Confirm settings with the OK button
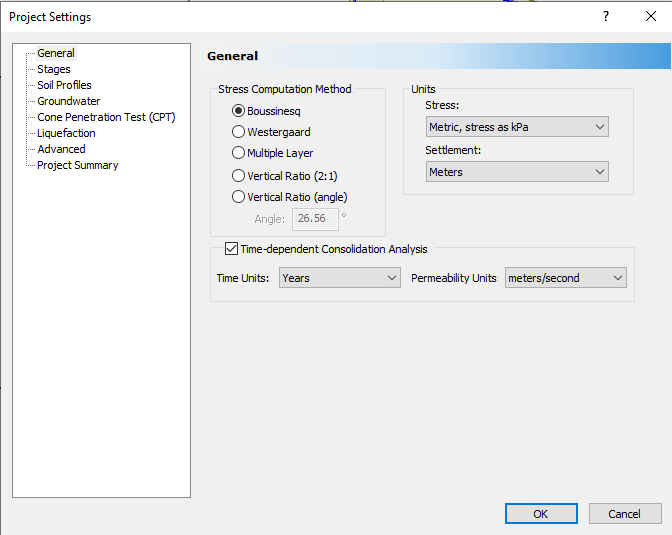 click(541, 514)
